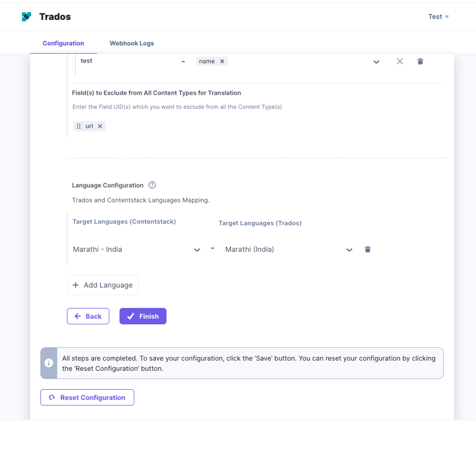
Task: Grab the url tag drag handle
Action: (78, 126)
